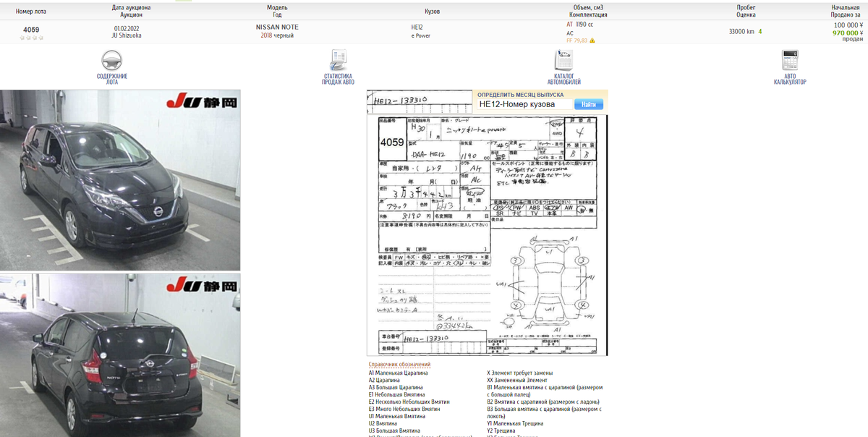Click the Пробег Оценка column header
Viewport: 868px width, 437px height.
pos(746,11)
